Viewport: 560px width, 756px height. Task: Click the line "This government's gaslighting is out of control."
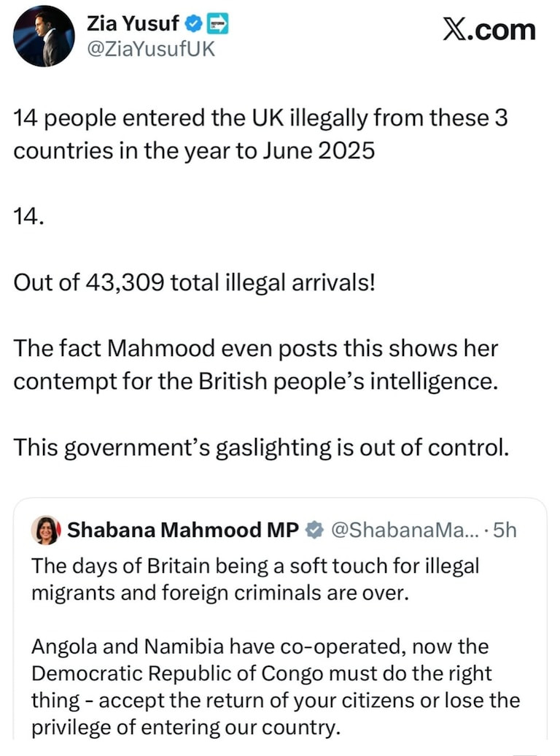[x=260, y=447]
